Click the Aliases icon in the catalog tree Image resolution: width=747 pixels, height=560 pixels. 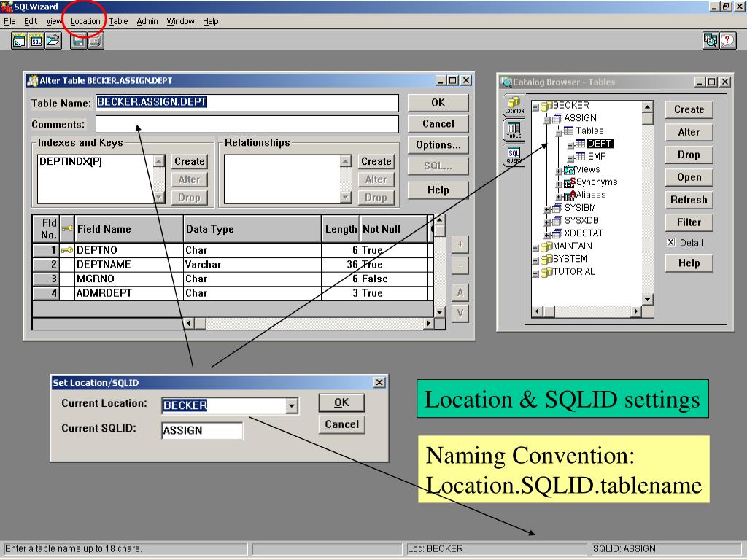570,195
